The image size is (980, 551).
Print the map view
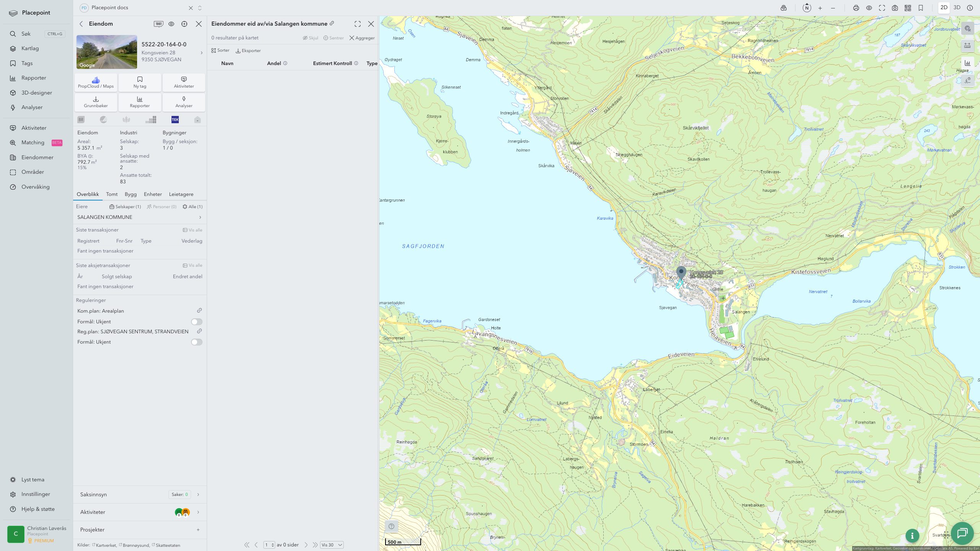856,8
